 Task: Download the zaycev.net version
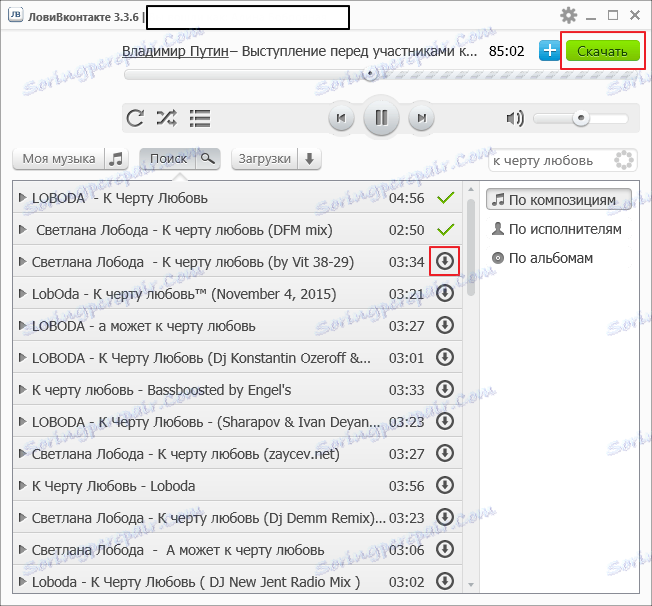tap(445, 453)
